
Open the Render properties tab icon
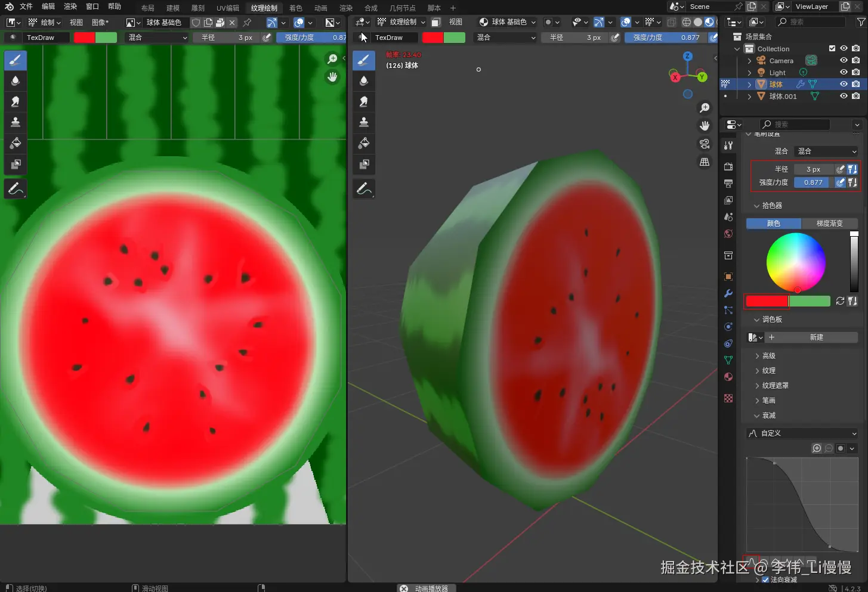pos(728,167)
